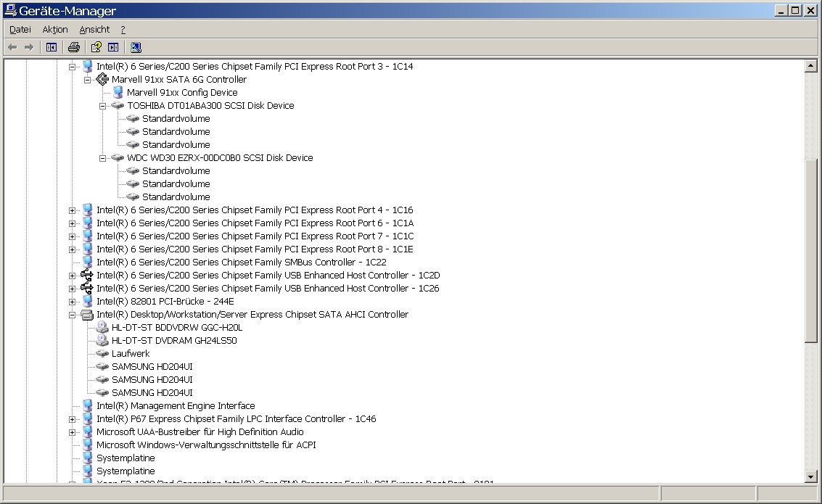Click the Forward arrow toolbar icon
Screen dimensions: 822x504
29,48
